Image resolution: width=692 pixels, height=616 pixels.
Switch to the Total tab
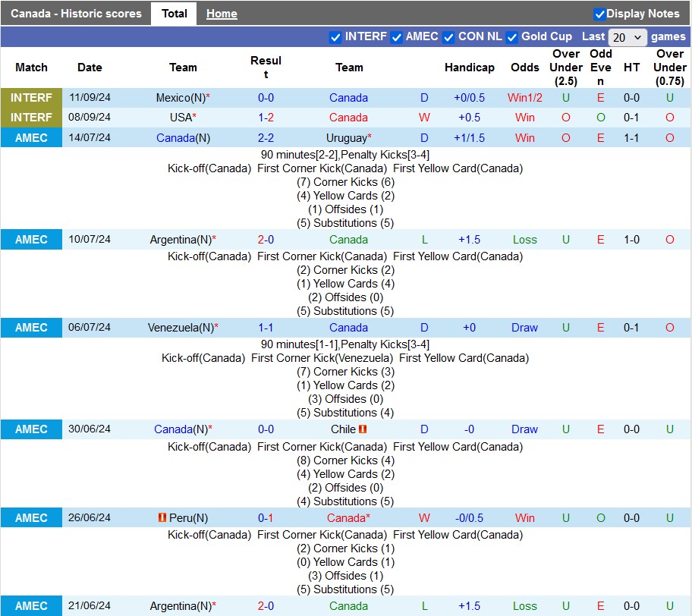pyautogui.click(x=175, y=14)
